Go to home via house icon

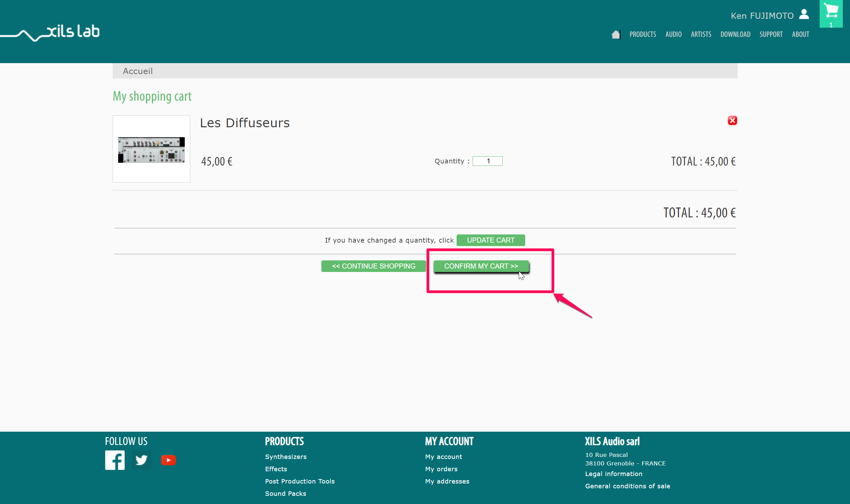pos(615,34)
